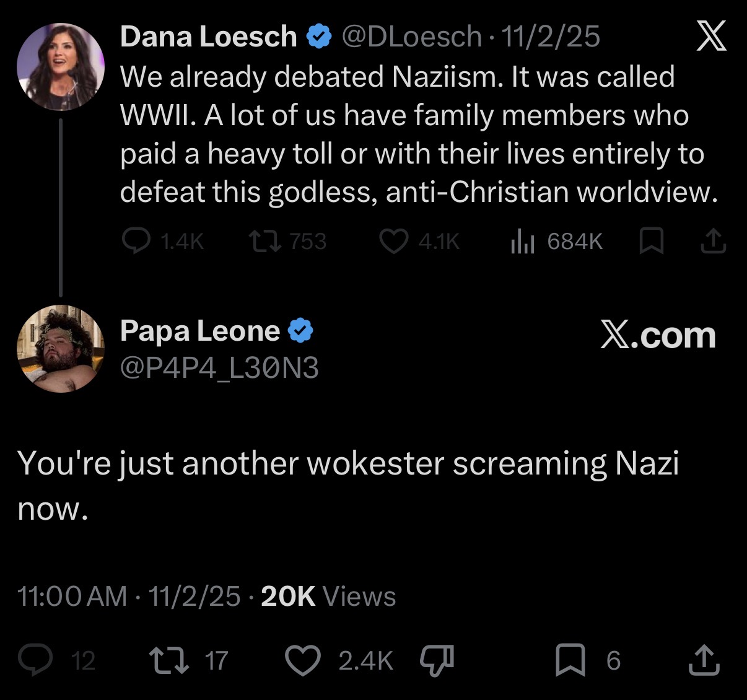The width and height of the screenshot is (747, 700).
Task: View analytics on Dana Loesch's post
Action: click(x=522, y=242)
